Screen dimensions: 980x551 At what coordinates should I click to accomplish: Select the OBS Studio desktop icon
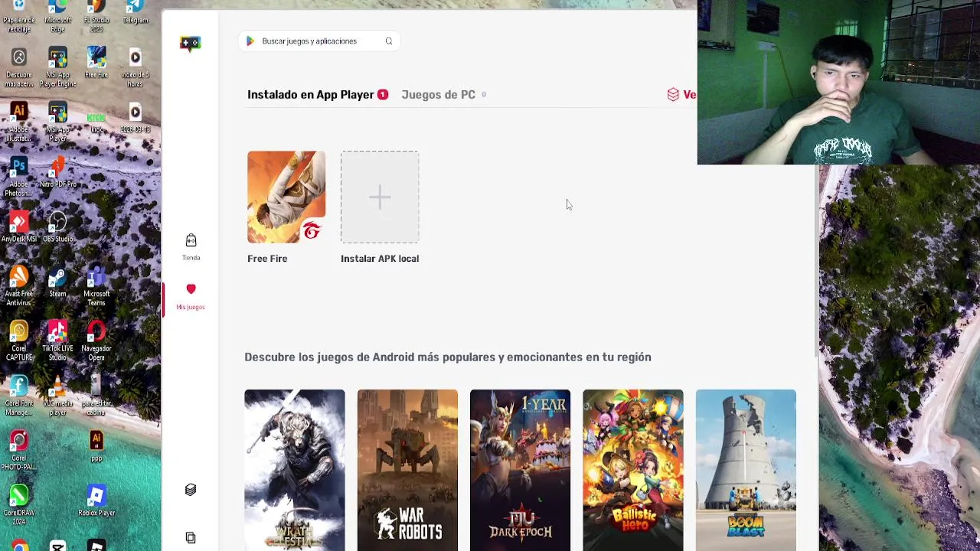pos(57,227)
